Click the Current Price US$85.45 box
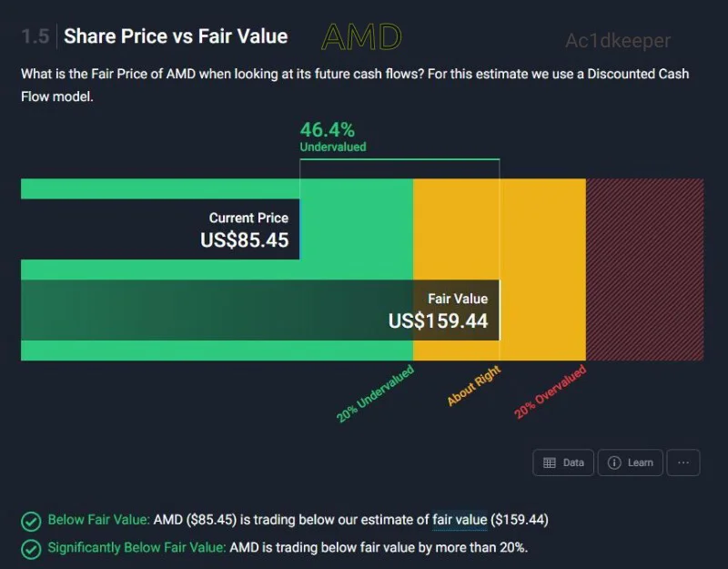The image size is (728, 569). click(160, 229)
